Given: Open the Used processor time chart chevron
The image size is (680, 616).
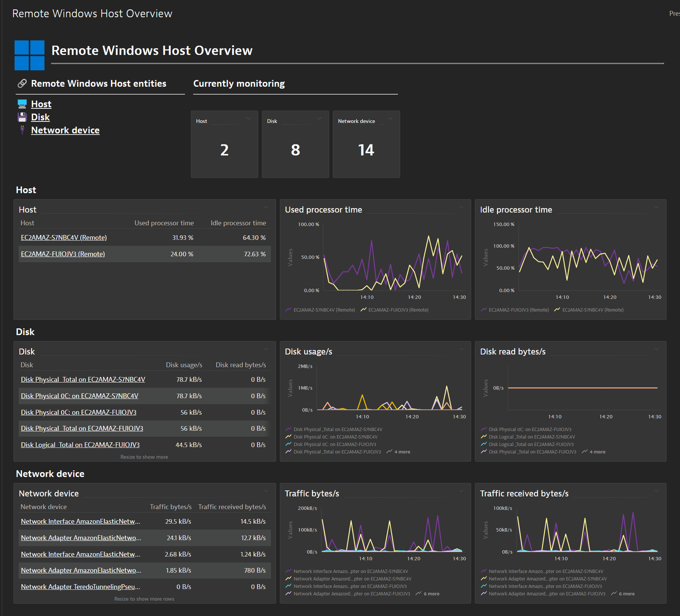Looking at the screenshot, I should point(461,207).
